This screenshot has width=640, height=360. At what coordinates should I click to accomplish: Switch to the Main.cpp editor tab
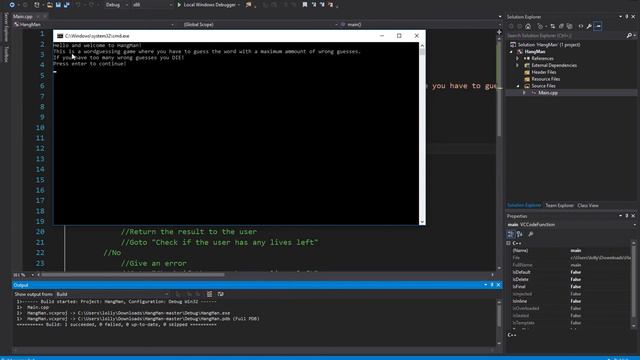[23, 16]
